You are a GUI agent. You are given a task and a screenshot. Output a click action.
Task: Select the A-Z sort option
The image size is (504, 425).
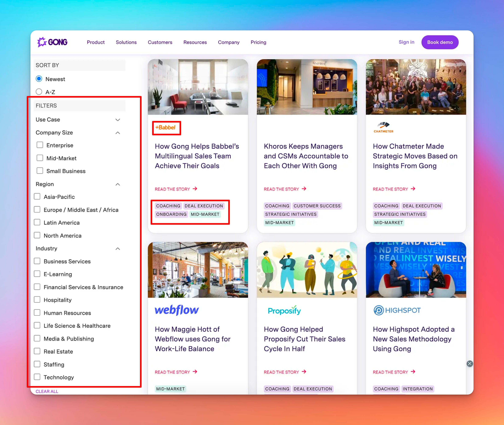coord(39,92)
